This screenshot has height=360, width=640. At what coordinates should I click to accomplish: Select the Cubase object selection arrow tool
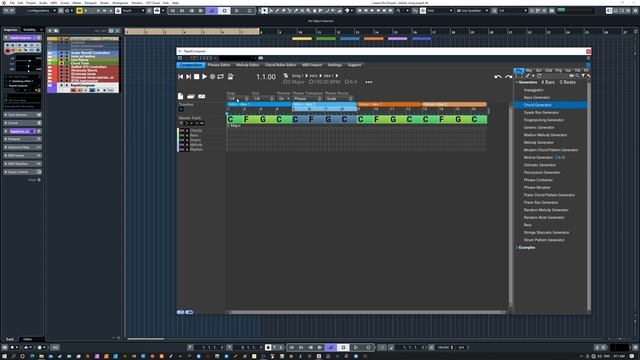(264, 11)
